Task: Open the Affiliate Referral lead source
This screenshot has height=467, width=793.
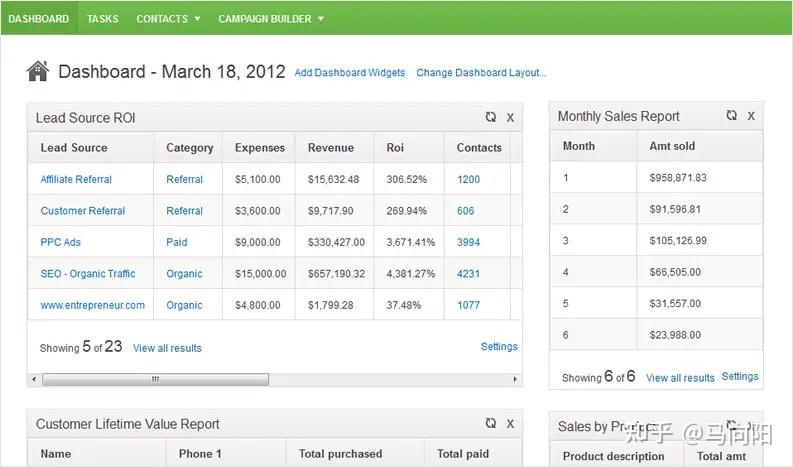Action: click(x=76, y=180)
